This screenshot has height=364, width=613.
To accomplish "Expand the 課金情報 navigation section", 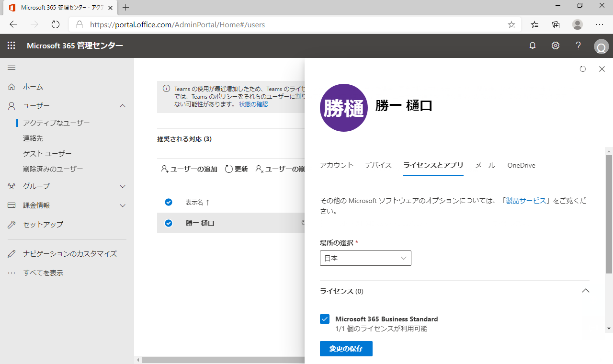I will click(123, 205).
